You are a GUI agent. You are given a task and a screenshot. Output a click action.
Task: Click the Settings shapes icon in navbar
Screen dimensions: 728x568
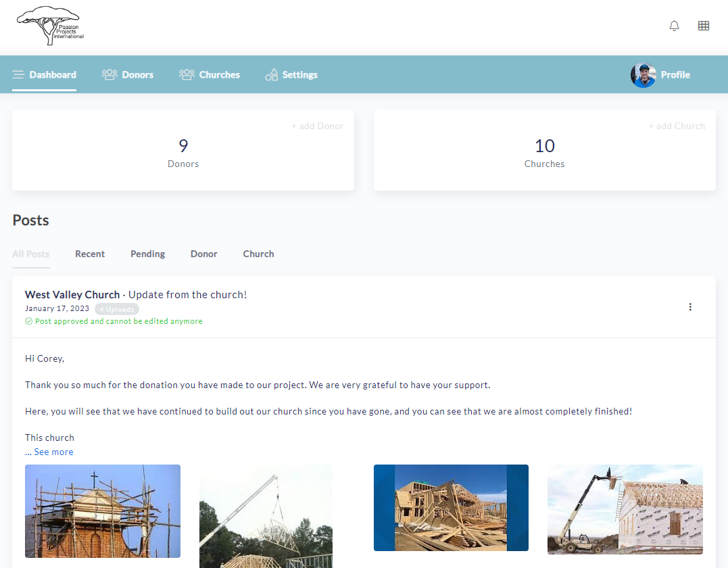[x=272, y=74]
